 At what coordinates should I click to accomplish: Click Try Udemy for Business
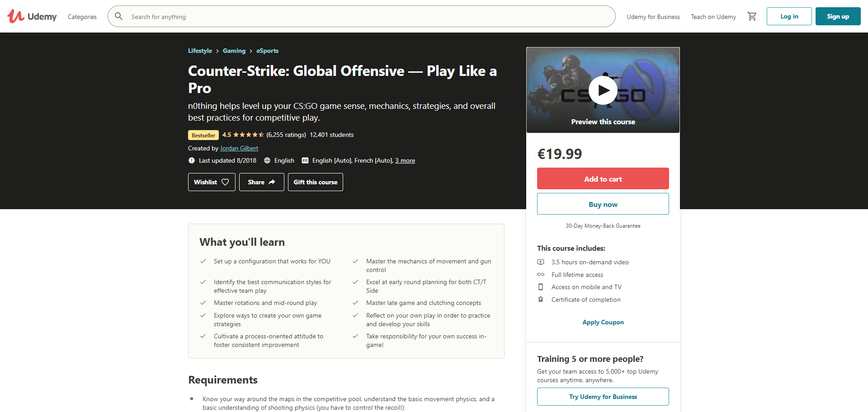pos(603,397)
